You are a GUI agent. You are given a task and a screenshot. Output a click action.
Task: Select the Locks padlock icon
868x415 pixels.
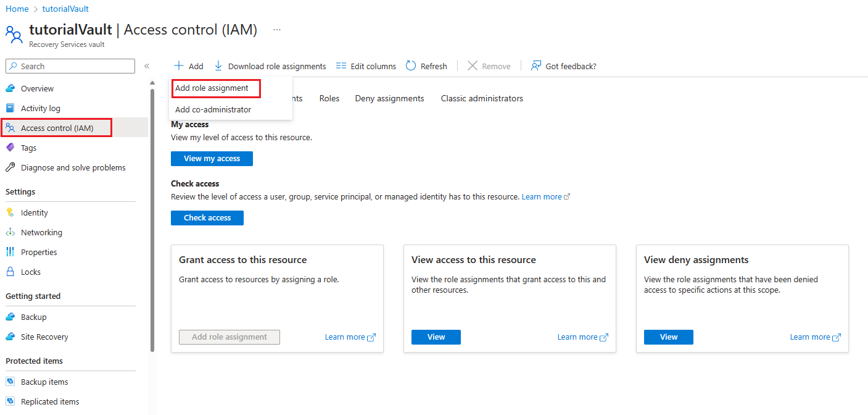(x=10, y=272)
